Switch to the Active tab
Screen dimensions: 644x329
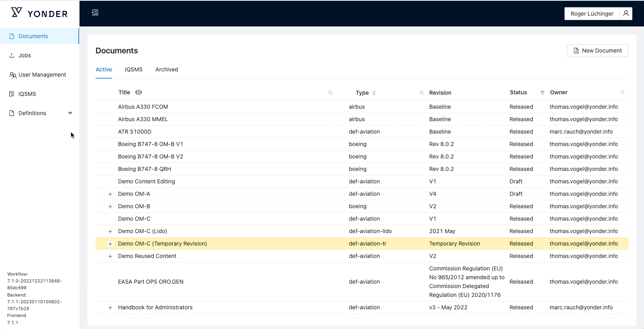(104, 69)
